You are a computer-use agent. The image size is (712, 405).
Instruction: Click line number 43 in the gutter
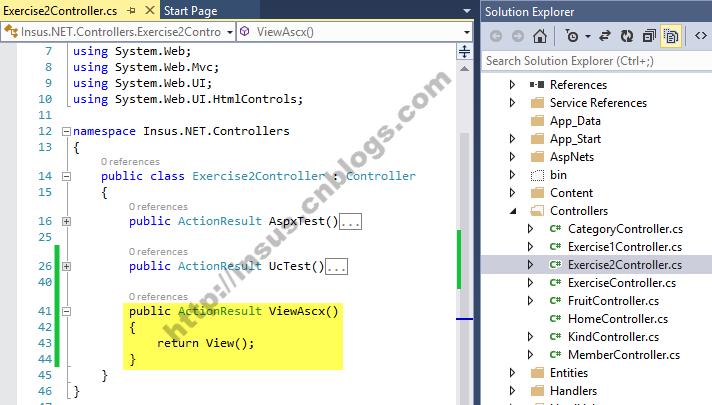pyautogui.click(x=45, y=343)
